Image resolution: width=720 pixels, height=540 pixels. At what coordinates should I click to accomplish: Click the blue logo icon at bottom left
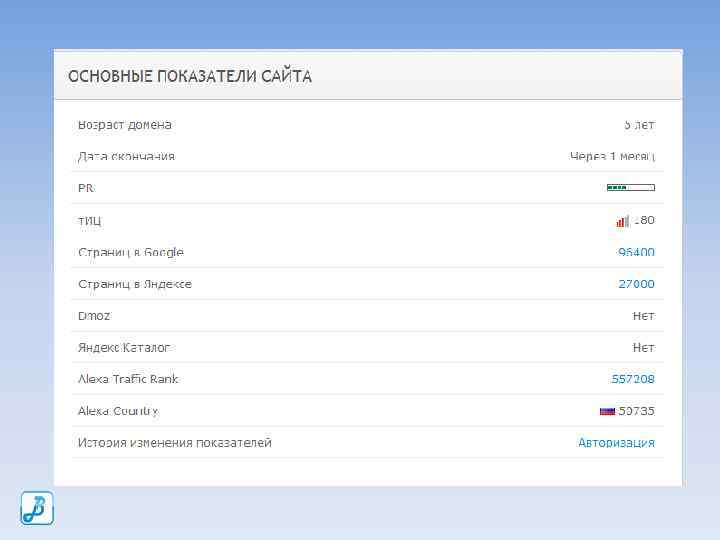(37, 508)
